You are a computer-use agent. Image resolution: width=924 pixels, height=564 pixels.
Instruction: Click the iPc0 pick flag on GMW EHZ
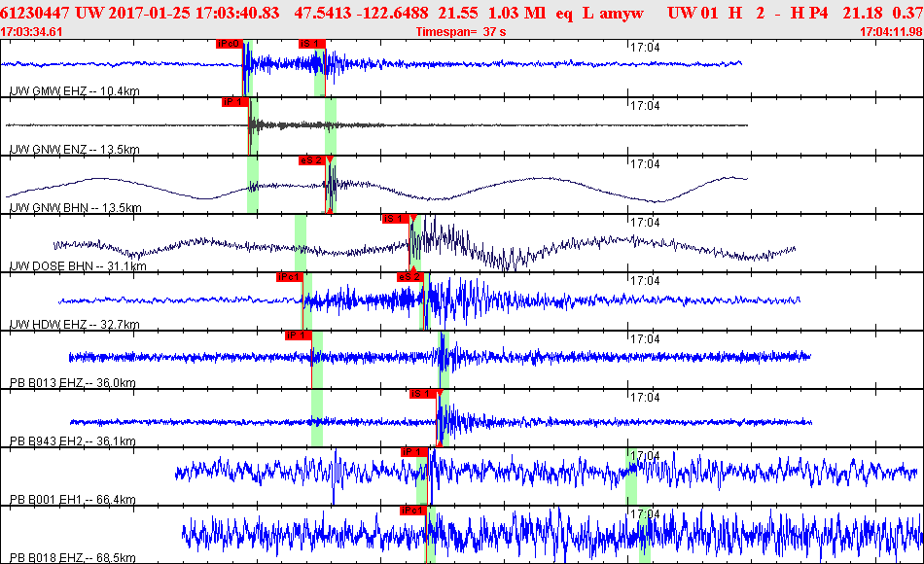[x=230, y=44]
